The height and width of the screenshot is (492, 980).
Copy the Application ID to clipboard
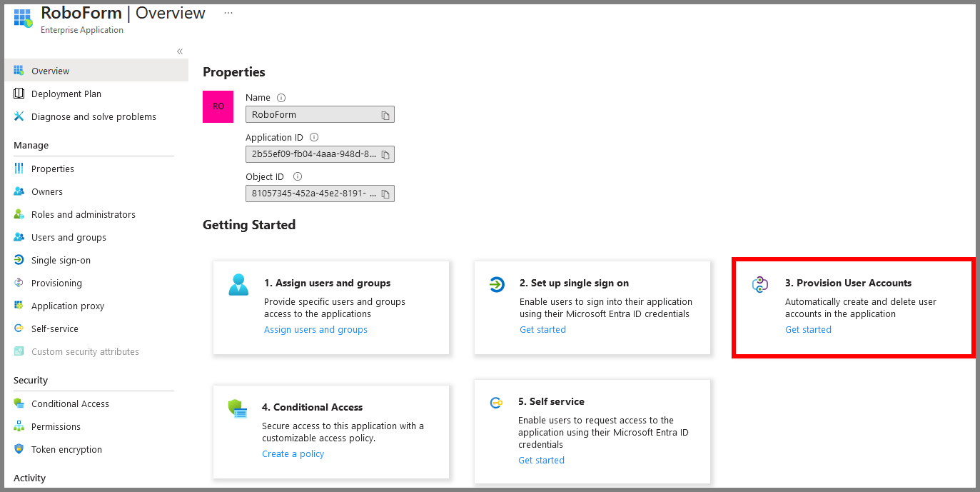(x=385, y=154)
